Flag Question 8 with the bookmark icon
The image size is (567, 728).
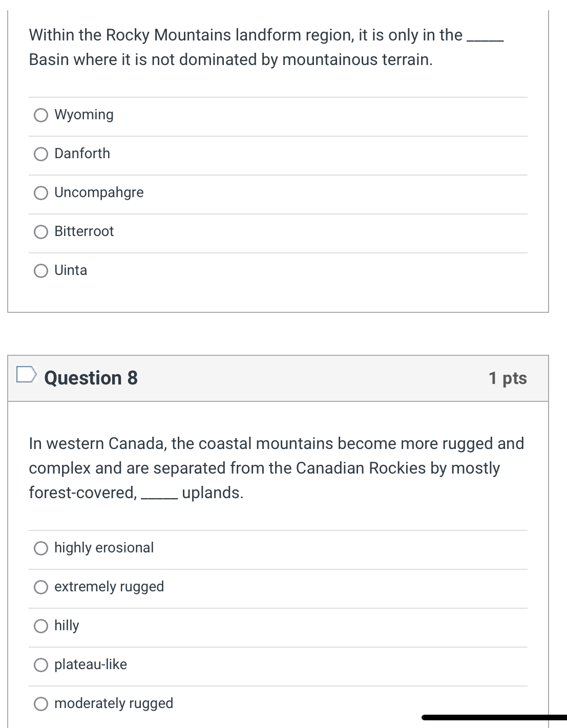click(26, 374)
